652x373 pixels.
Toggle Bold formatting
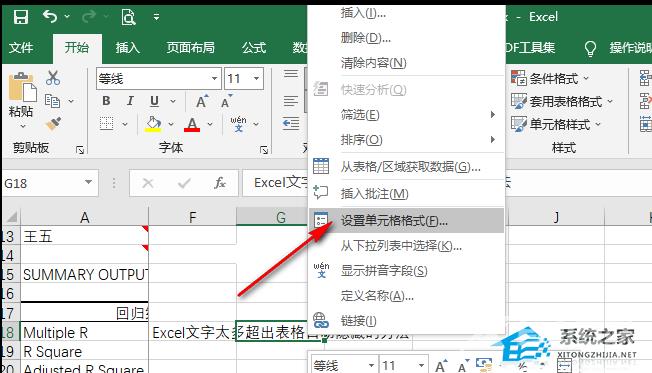coord(106,101)
